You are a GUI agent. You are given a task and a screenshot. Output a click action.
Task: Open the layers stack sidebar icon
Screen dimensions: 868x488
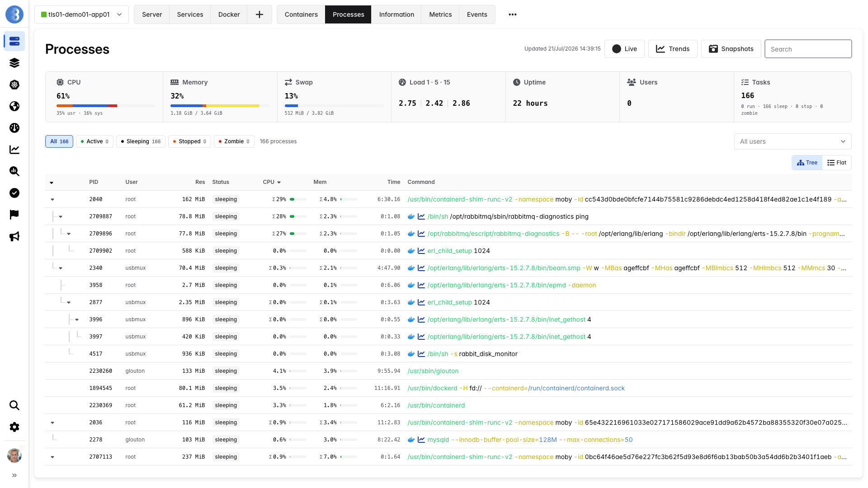tap(14, 63)
